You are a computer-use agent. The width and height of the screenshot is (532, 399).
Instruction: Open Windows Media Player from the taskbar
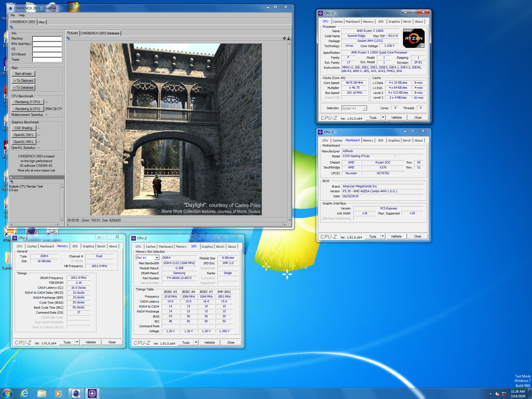58,393
